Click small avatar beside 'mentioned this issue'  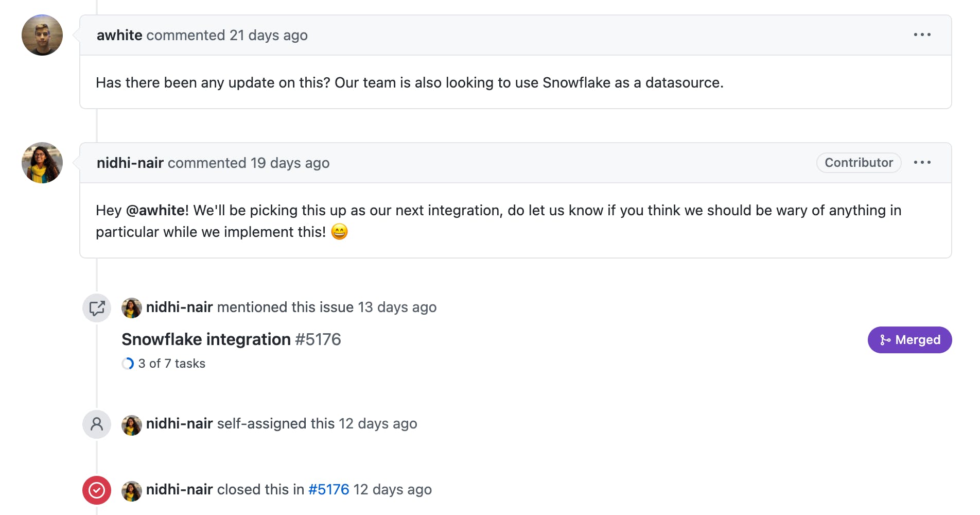[x=132, y=308]
